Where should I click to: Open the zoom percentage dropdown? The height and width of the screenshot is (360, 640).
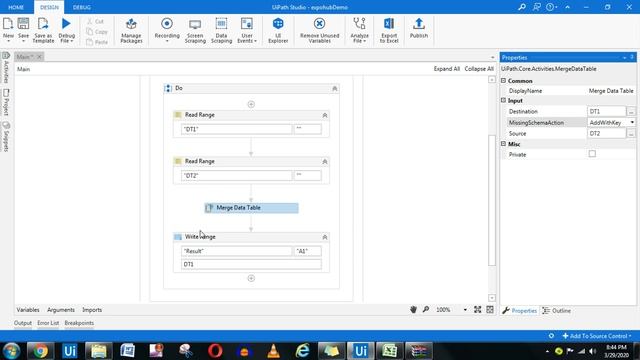(465, 310)
